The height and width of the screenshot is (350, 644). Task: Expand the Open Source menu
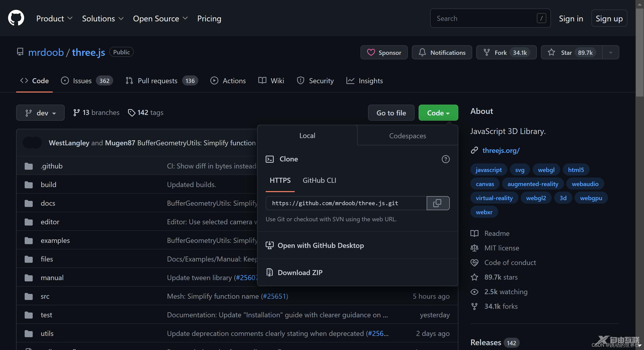click(x=160, y=18)
